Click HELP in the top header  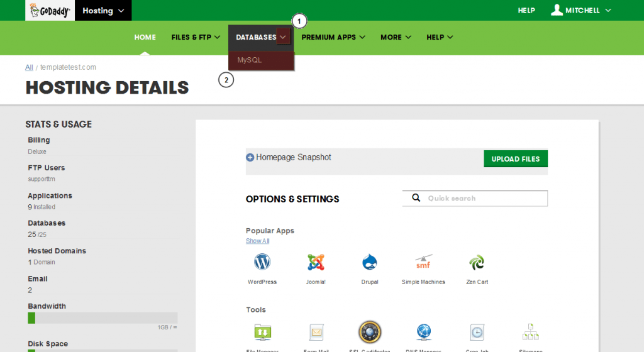[x=526, y=11]
